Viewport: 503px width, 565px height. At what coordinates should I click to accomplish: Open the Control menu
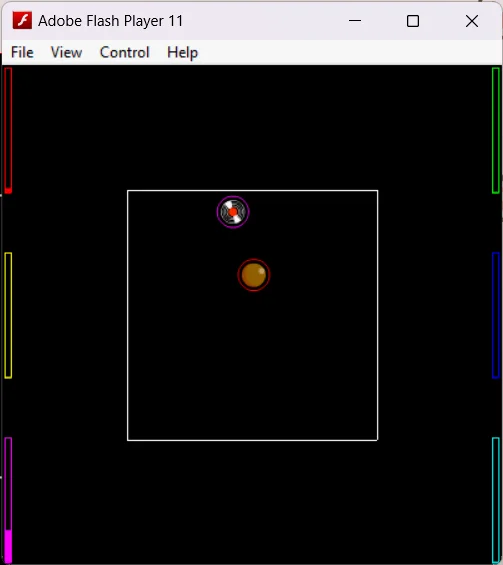[124, 53]
